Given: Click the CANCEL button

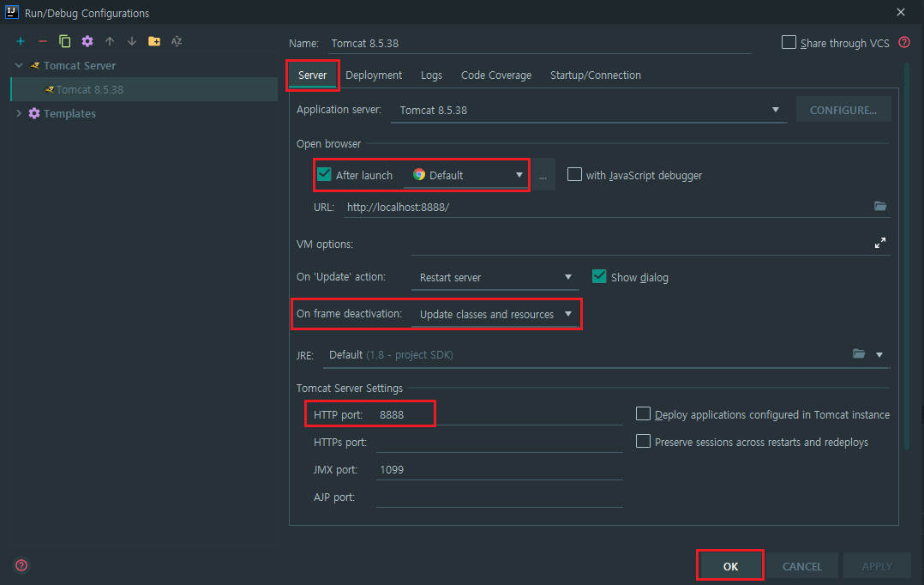Looking at the screenshot, I should click(x=802, y=566).
